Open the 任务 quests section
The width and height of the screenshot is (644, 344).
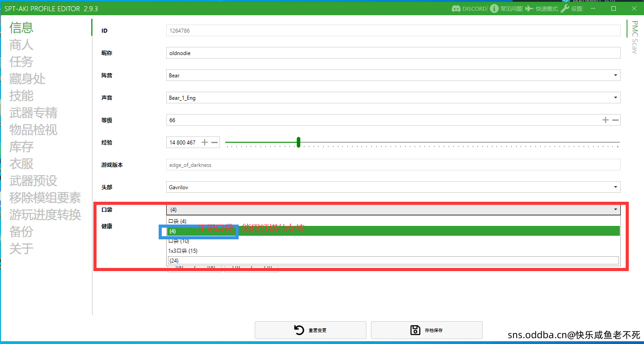tap(21, 62)
